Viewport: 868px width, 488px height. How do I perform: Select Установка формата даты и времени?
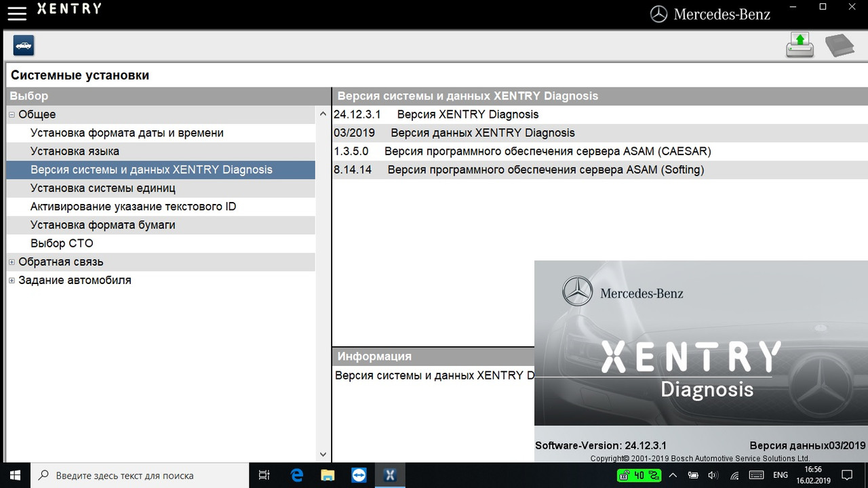click(161, 133)
